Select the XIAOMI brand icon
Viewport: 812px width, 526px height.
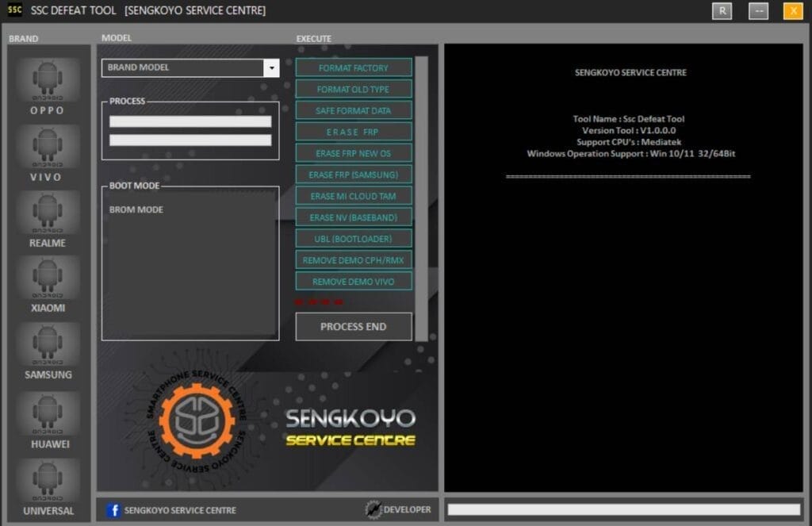(48, 279)
